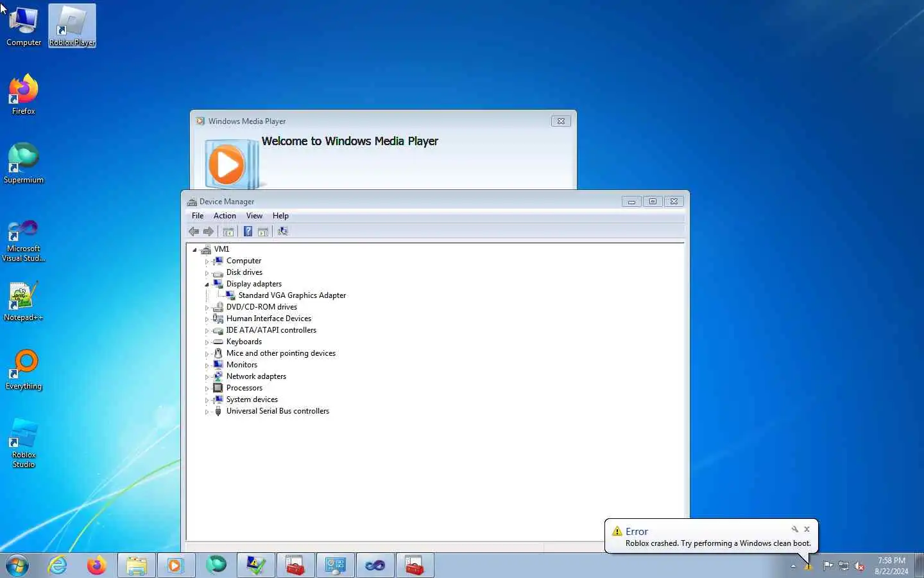
Task: Select the Display adapters label
Action: (254, 284)
